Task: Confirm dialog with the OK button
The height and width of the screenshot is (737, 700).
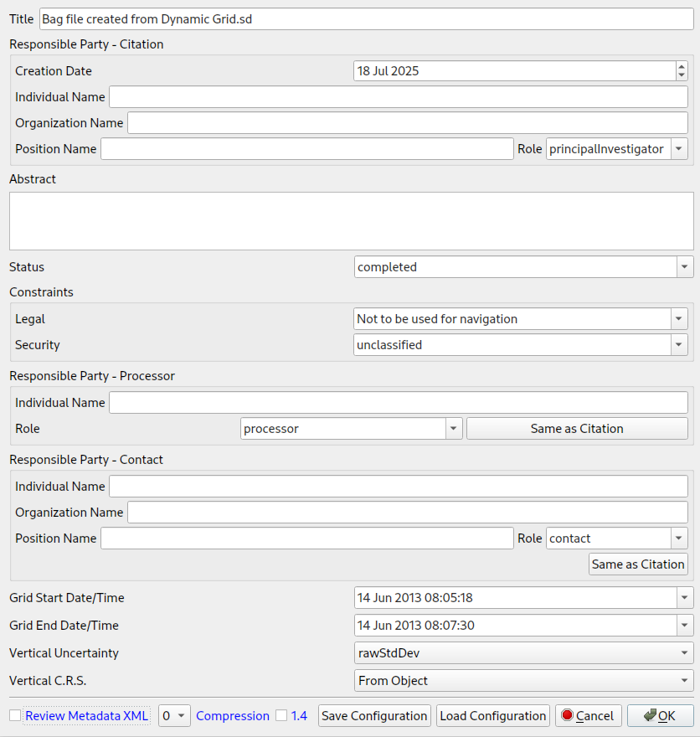Action: click(660, 716)
